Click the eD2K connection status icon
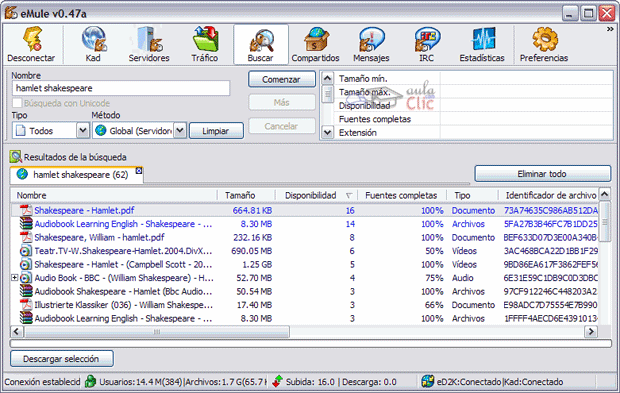The image size is (620, 393). 427,382
